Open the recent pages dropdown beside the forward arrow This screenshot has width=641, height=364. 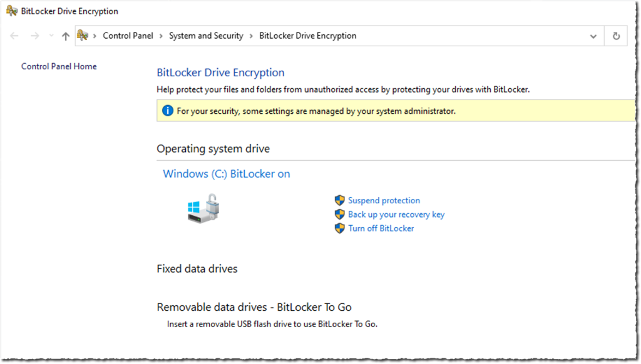click(x=51, y=36)
